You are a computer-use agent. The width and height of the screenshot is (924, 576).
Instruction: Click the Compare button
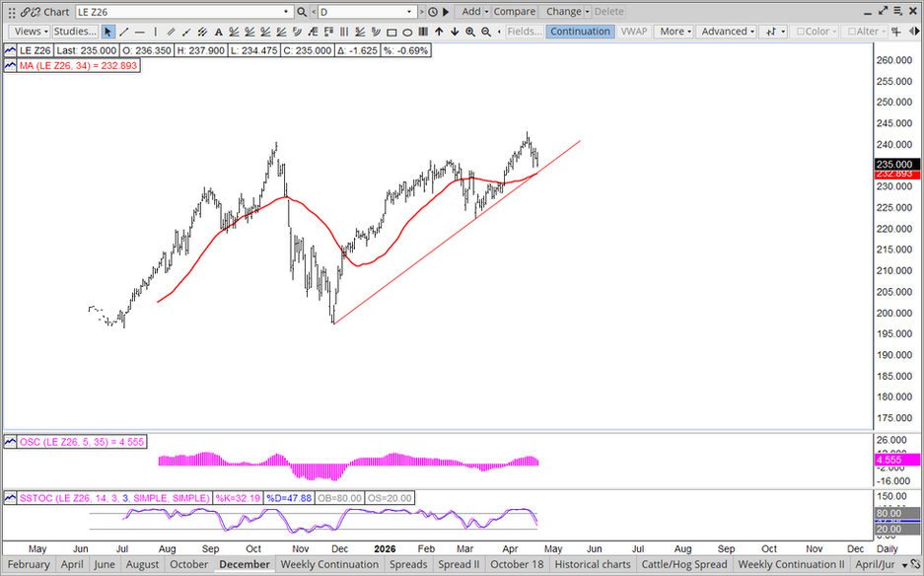click(x=515, y=12)
